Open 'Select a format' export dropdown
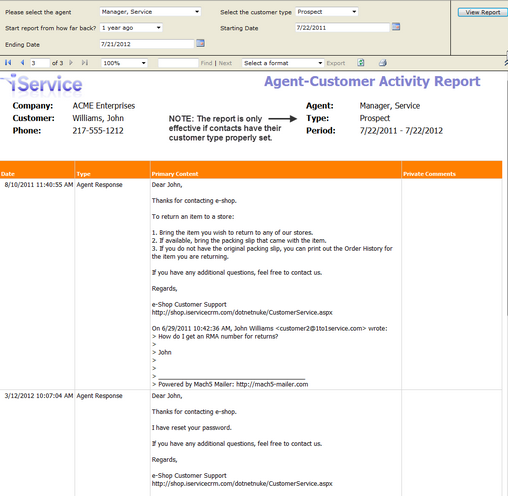This screenshot has height=496, width=508. pyautogui.click(x=283, y=63)
